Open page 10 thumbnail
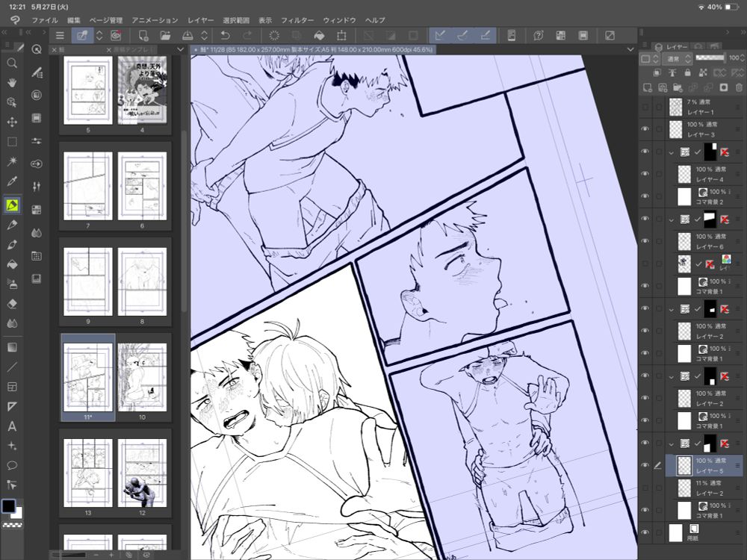 pos(142,378)
